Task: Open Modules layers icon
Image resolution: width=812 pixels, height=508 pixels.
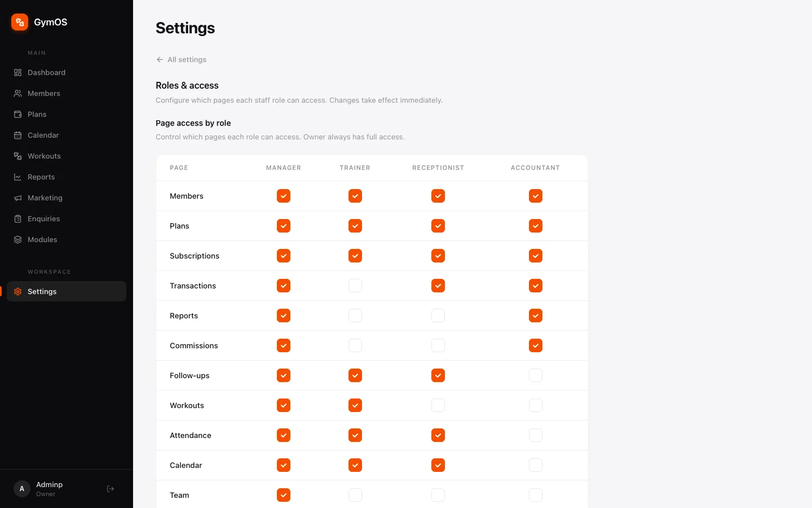Action: [18, 240]
